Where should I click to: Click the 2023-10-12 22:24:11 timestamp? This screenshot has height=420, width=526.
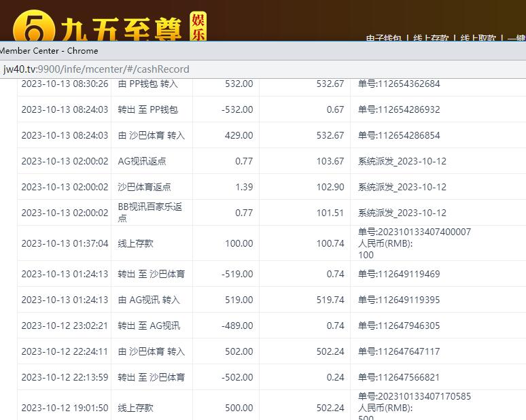coord(65,351)
